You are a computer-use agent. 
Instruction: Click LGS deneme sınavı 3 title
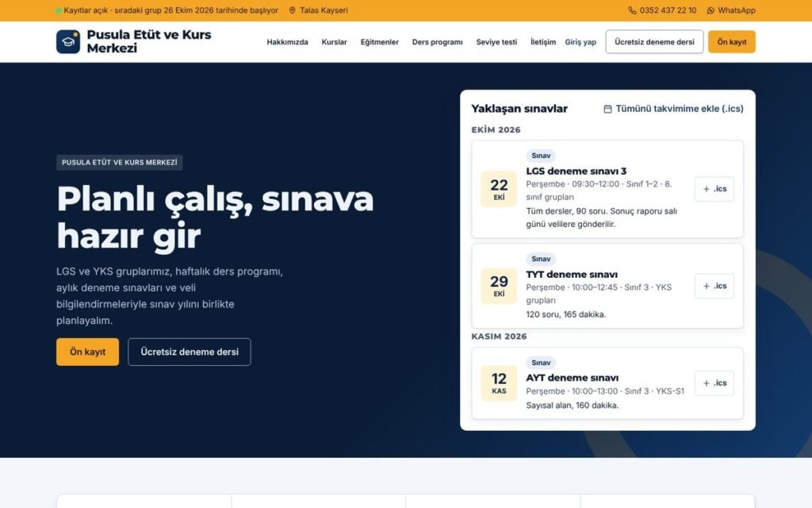576,171
